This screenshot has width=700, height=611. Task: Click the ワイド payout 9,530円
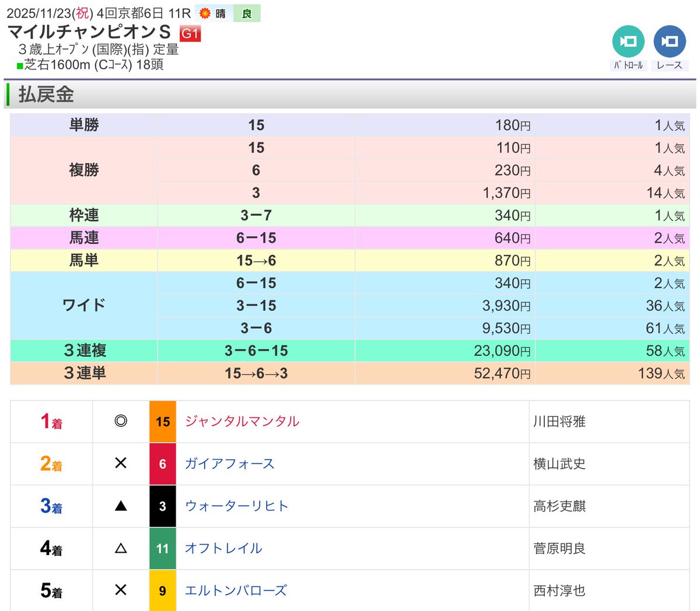[507, 328]
